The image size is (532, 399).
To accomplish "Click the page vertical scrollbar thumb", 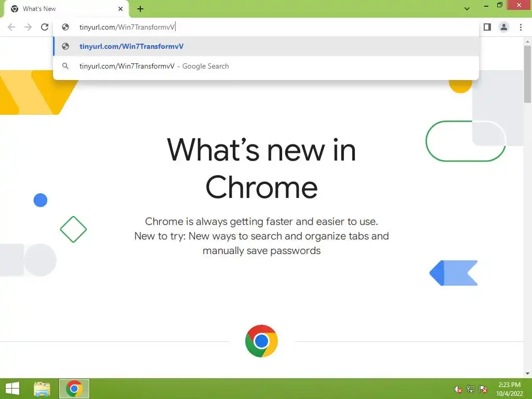I will click(x=527, y=74).
